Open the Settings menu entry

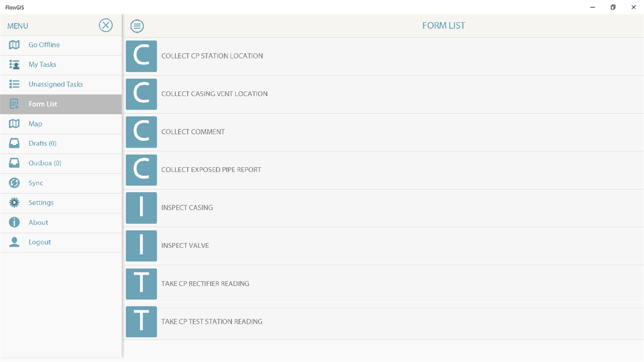click(x=61, y=203)
